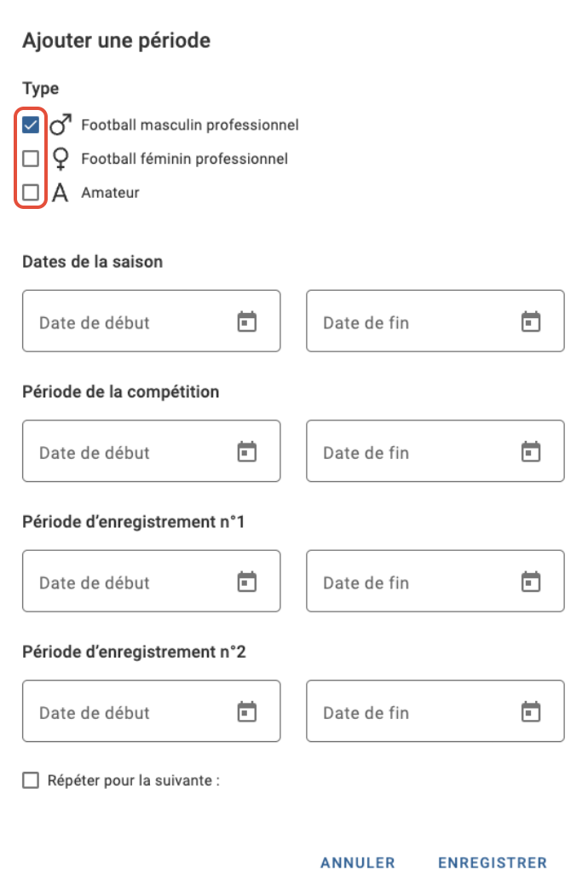Click the ENREGISTRER button
The width and height of the screenshot is (588, 887).
click(x=493, y=862)
